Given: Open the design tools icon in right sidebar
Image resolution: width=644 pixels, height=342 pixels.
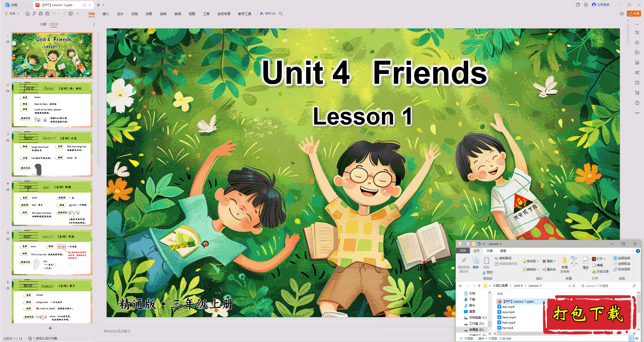Looking at the screenshot, I should [x=637, y=73].
